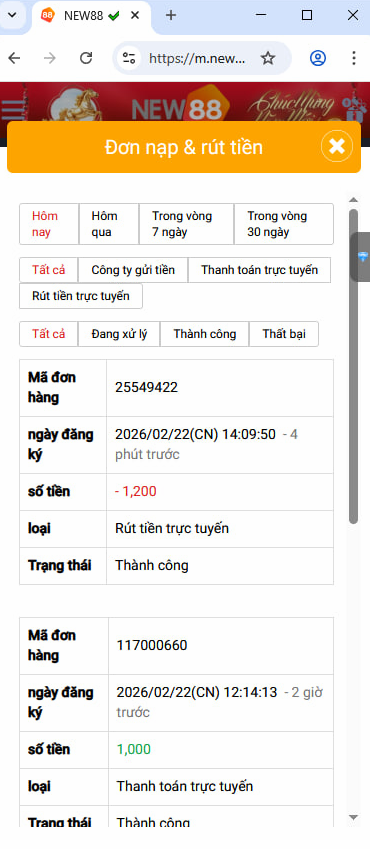The image size is (370, 849).
Task: Select Tất cả status filter
Action: (49, 334)
